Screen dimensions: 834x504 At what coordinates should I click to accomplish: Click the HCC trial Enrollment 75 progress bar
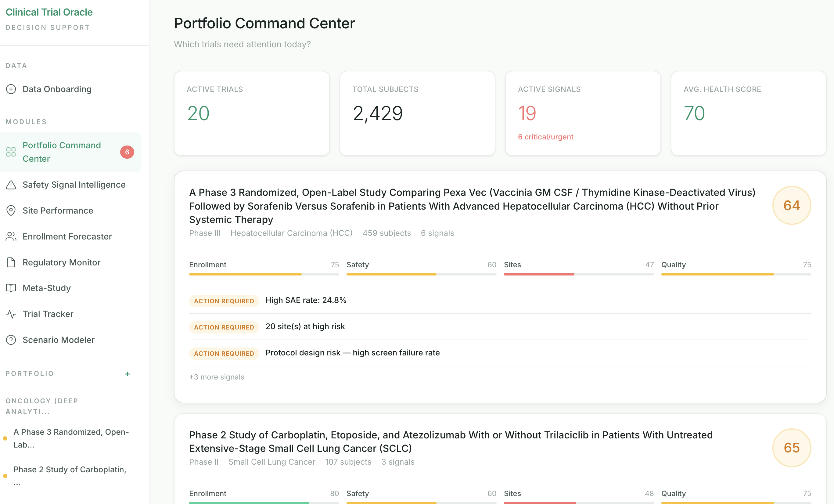click(264, 274)
